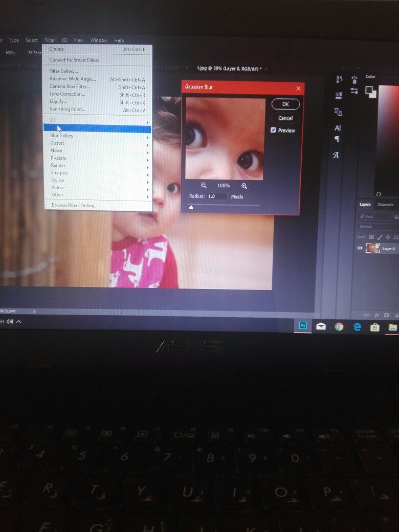Open Google Chrome from the taskbar
This screenshot has width=399, height=532.
pos(339,326)
